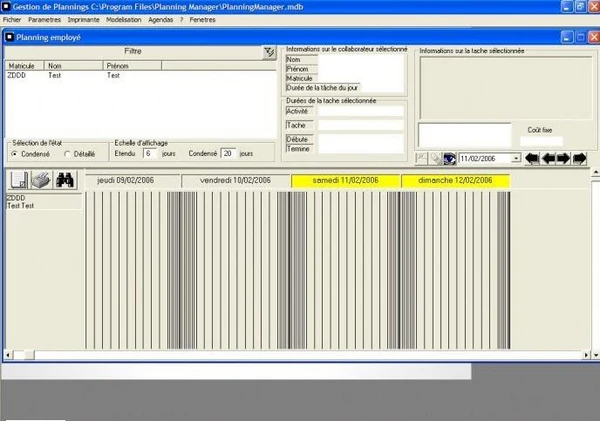Image resolution: width=600 pixels, height=421 pixels.
Task: Minimize the Gestion de Plannings main window
Action: (x=567, y=7)
